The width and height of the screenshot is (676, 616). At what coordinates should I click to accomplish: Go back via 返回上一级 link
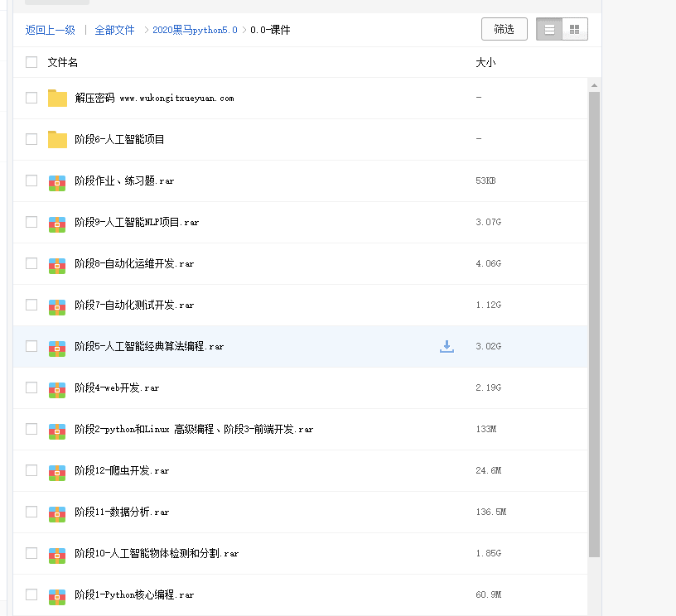coord(50,30)
